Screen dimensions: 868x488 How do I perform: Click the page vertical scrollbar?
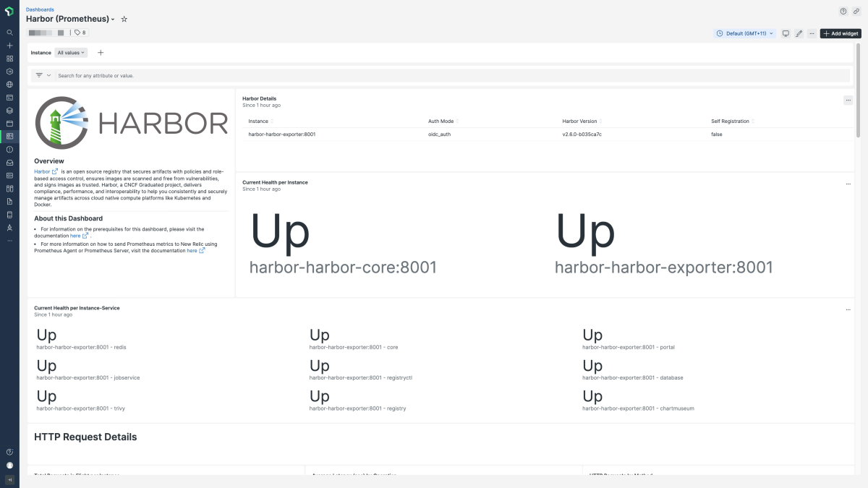pyautogui.click(x=858, y=90)
